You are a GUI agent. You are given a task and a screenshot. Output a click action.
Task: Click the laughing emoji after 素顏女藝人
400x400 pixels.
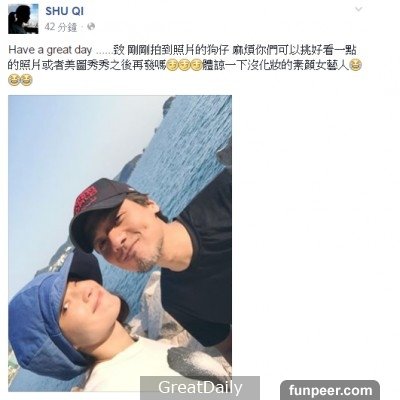[355, 65]
